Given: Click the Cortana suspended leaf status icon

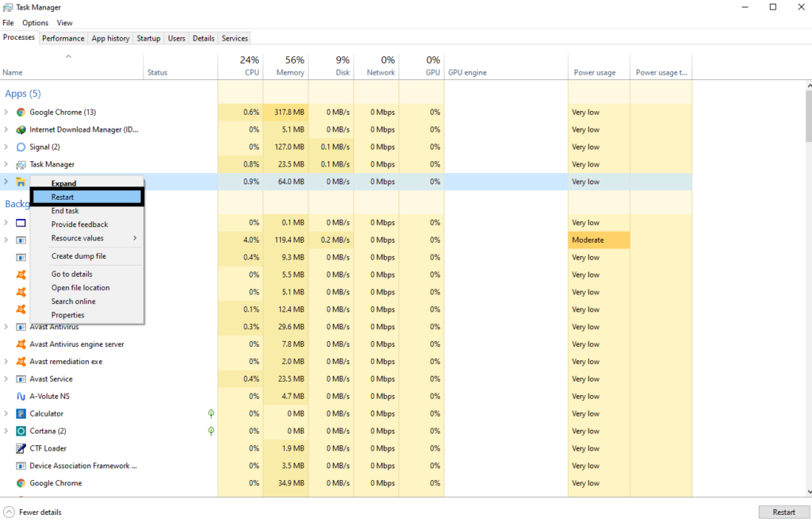Looking at the screenshot, I should coord(211,431).
